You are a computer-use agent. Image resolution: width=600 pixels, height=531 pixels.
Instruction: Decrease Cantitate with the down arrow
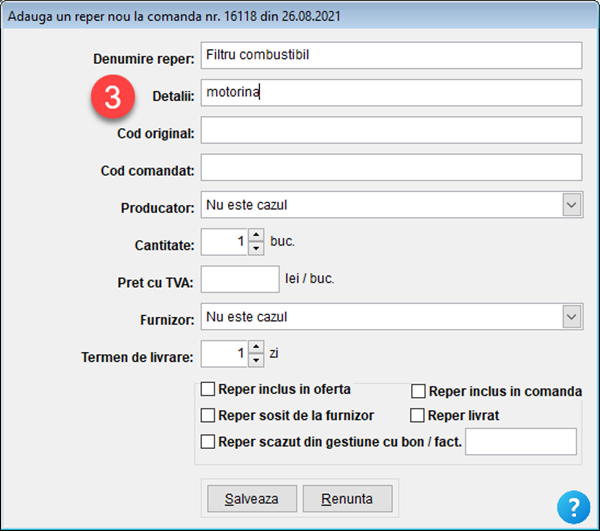pyautogui.click(x=255, y=248)
